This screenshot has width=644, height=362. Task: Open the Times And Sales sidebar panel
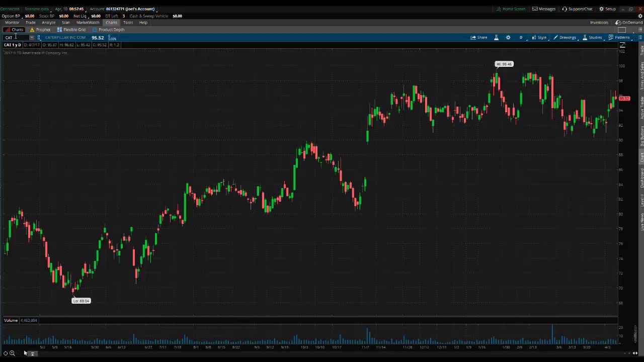[x=641, y=75]
